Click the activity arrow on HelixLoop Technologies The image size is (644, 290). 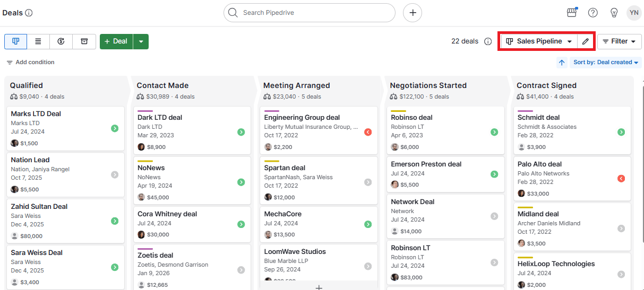pyautogui.click(x=621, y=274)
